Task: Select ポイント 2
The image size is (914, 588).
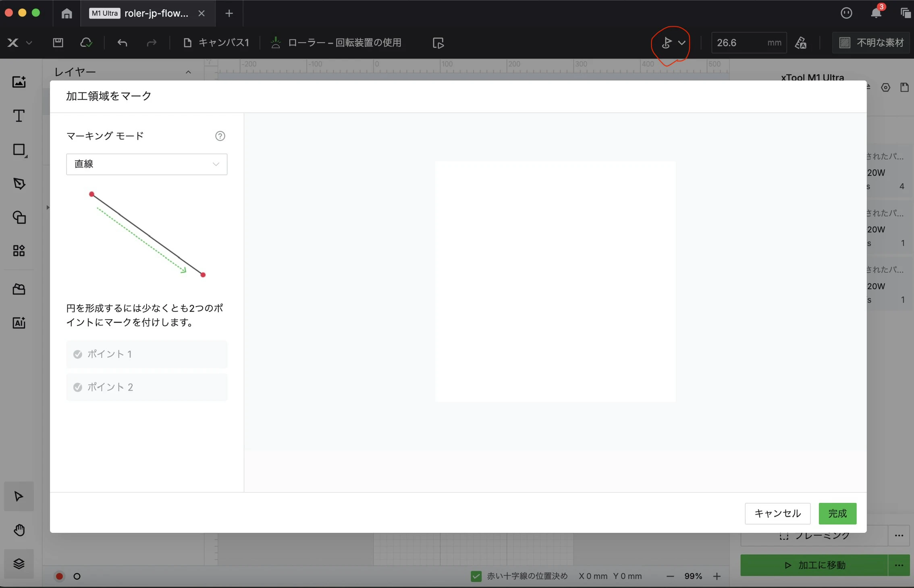Action: coord(147,387)
